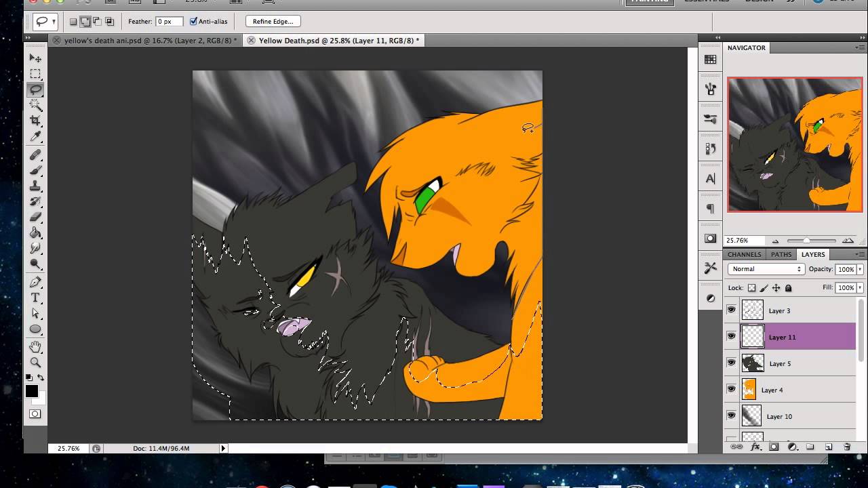Open the blend mode dropdown (Normal)

(x=766, y=269)
